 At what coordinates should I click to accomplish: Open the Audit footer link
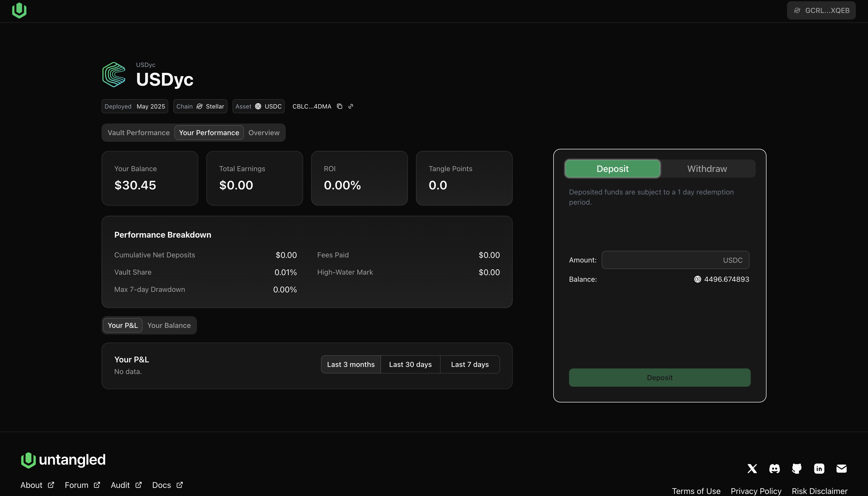(120, 485)
